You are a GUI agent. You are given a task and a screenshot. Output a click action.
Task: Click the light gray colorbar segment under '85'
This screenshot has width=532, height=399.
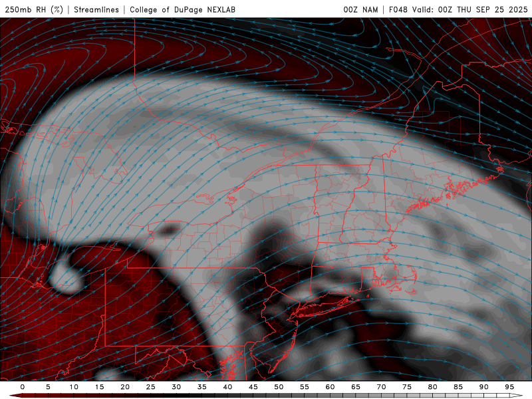point(464,396)
